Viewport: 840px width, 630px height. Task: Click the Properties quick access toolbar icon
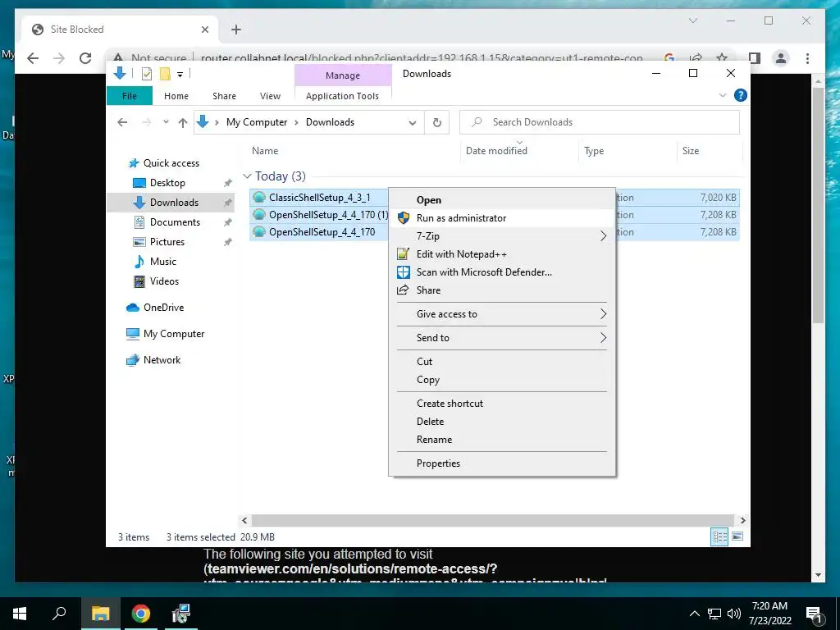pyautogui.click(x=146, y=74)
